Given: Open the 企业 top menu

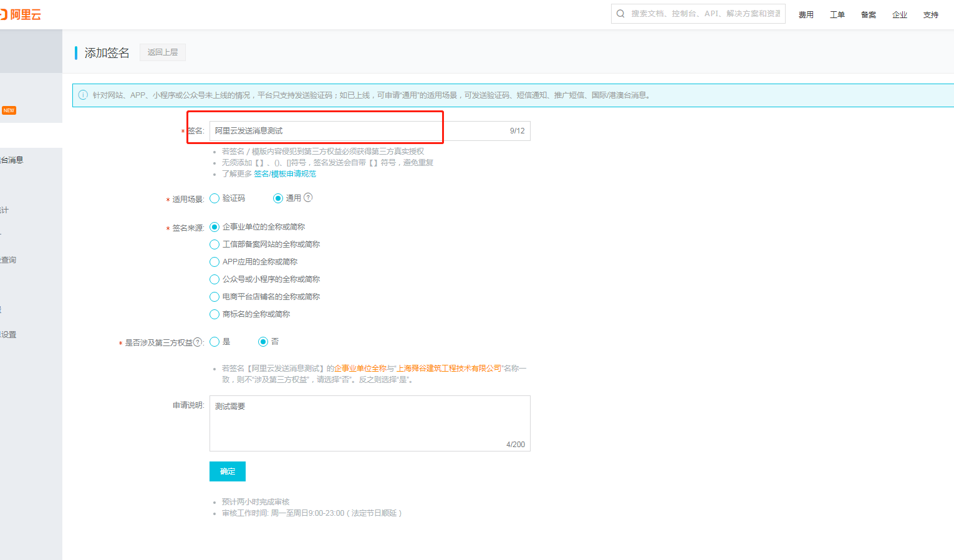Looking at the screenshot, I should coord(900,15).
